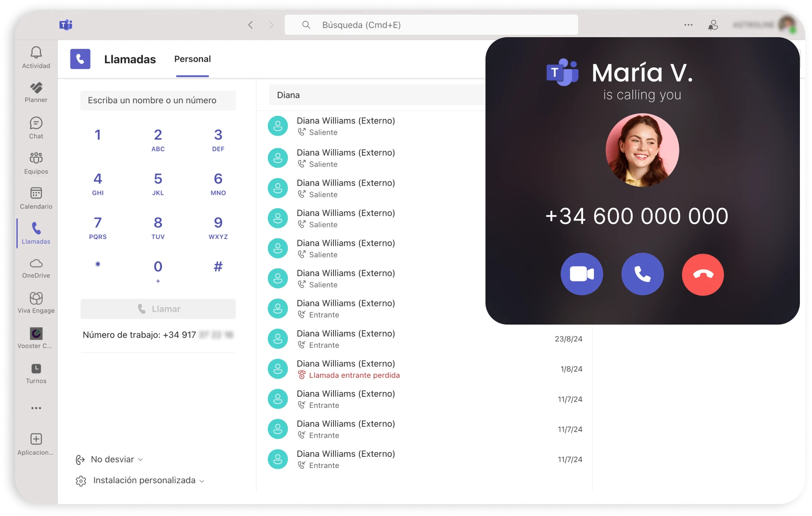Click the Búsqueda search field
Screen dimensions: 812x516
431,25
